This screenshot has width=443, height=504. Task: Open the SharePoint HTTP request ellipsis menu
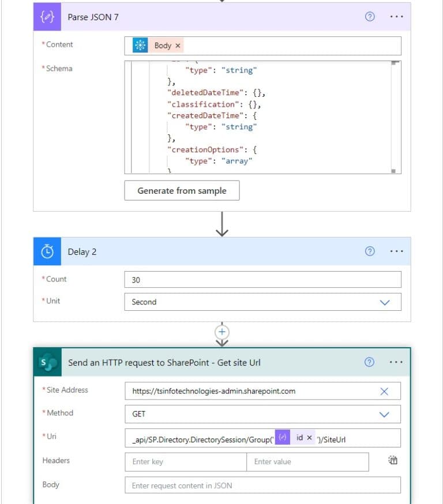click(396, 362)
